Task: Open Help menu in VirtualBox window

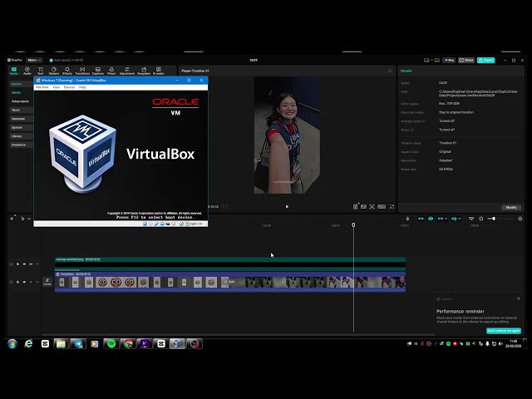Action: (x=82, y=87)
